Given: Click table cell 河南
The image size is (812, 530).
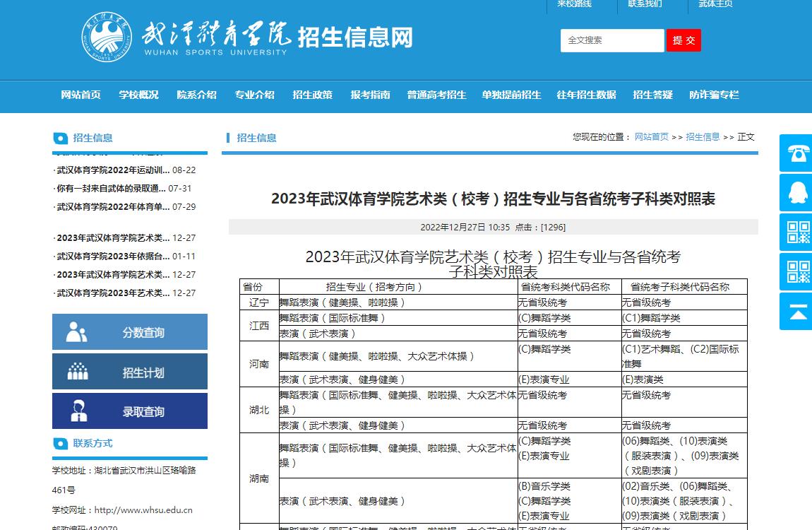Looking at the screenshot, I should click(x=259, y=364).
